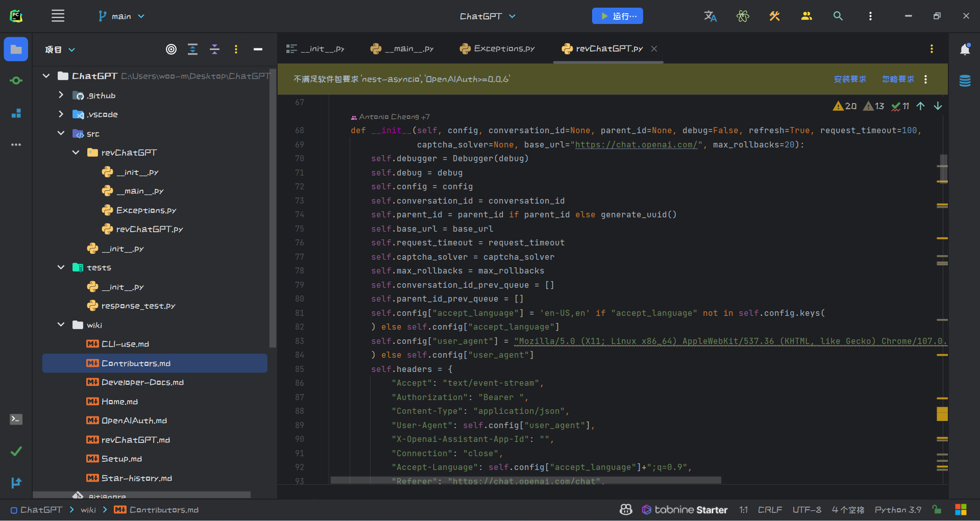Open the notifications bell panel
Screen dimensions: 980x521
pyautogui.click(x=965, y=49)
